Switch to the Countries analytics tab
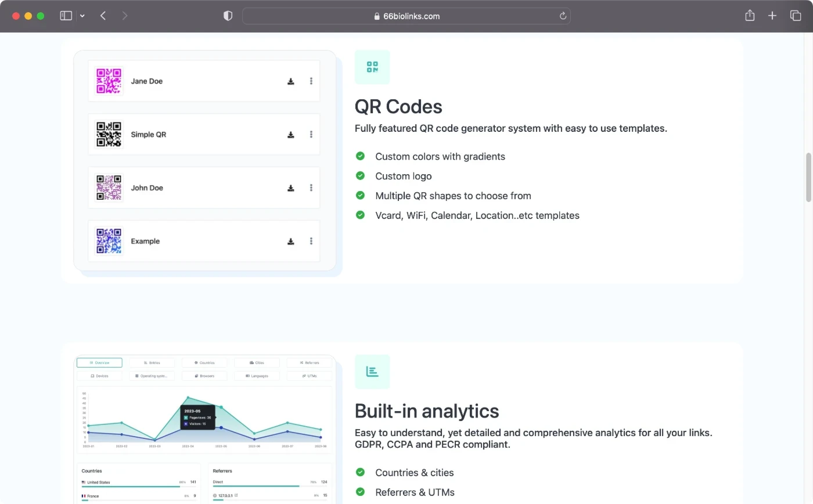This screenshot has width=813, height=504. click(204, 363)
